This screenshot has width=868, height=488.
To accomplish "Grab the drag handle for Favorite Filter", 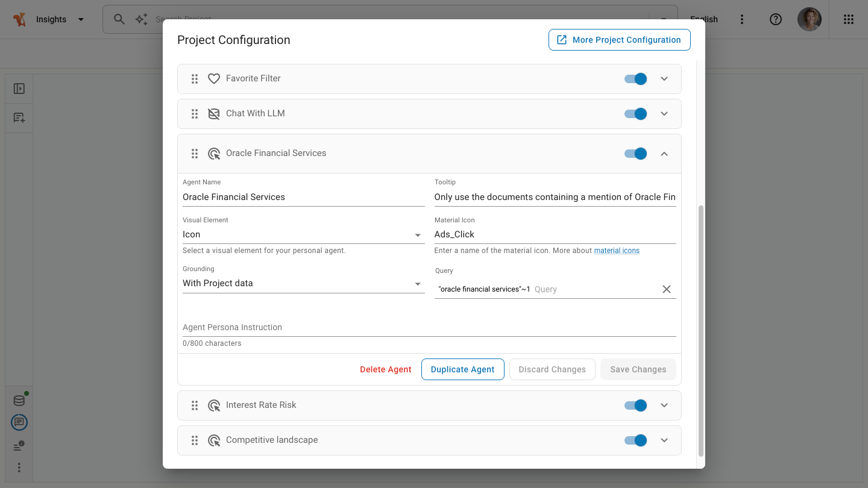I will tap(195, 79).
